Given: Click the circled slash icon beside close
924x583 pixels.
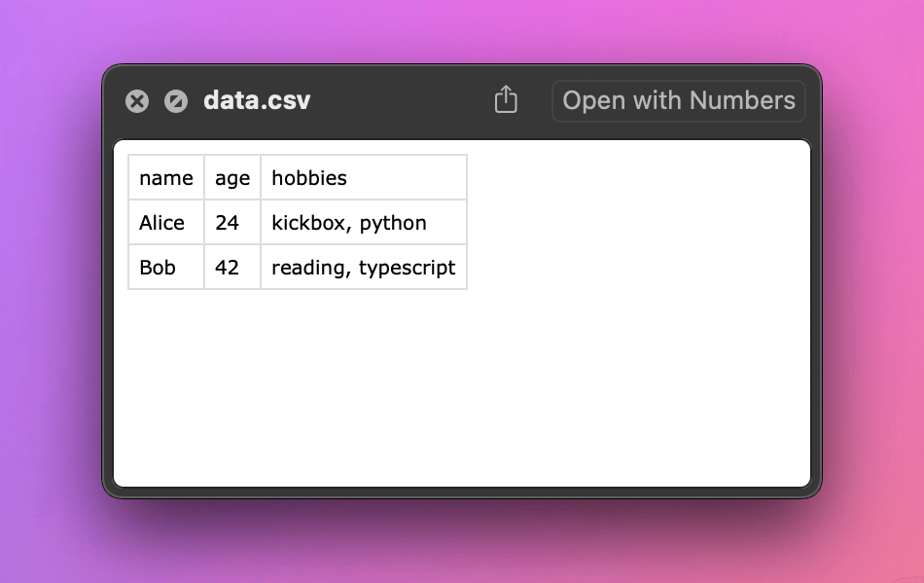Looking at the screenshot, I should [176, 100].
